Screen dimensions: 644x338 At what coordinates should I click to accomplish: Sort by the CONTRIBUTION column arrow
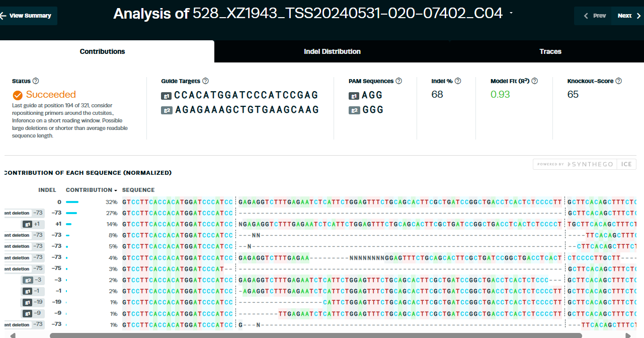(x=116, y=190)
